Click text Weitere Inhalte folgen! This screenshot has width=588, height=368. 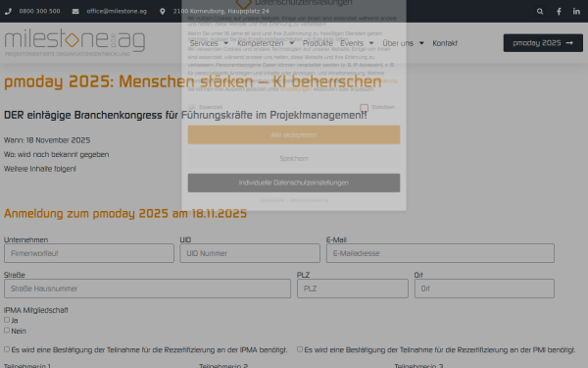pyautogui.click(x=40, y=169)
